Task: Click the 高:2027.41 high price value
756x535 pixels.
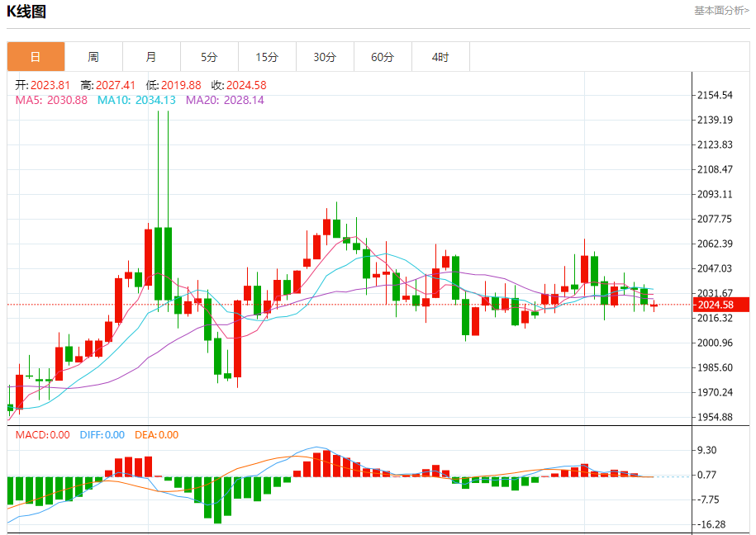Action: [x=108, y=85]
